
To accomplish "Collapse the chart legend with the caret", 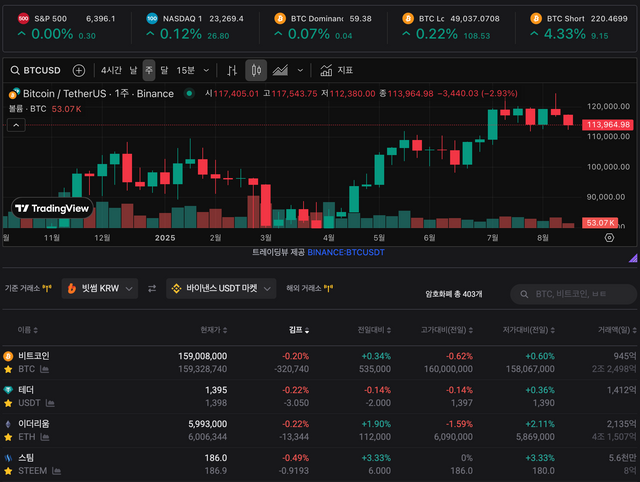I will tap(16, 125).
